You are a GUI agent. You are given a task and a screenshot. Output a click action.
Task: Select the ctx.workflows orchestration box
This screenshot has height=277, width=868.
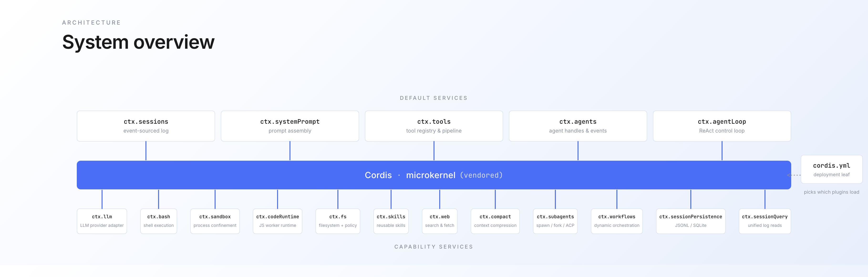[x=617, y=221]
